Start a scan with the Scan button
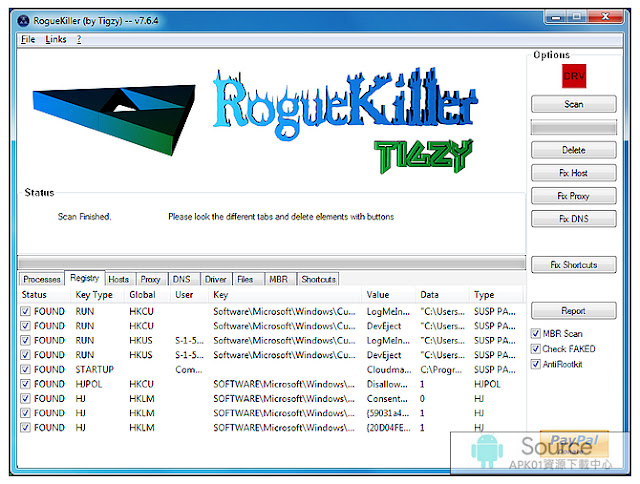Viewport: 640px width, 484px height. coord(573,104)
